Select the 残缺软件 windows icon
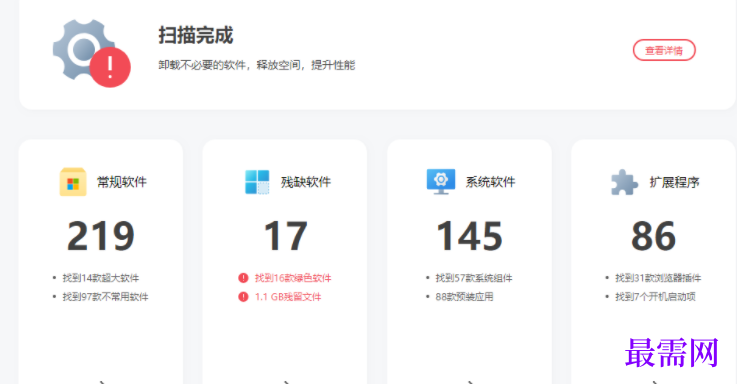This screenshot has width=737, height=384. 257,182
